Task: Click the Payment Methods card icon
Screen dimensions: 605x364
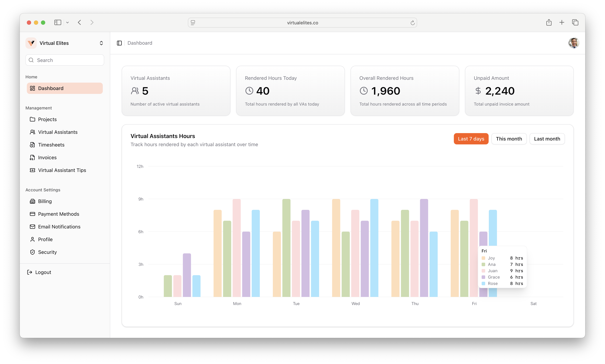Action: tap(33, 214)
